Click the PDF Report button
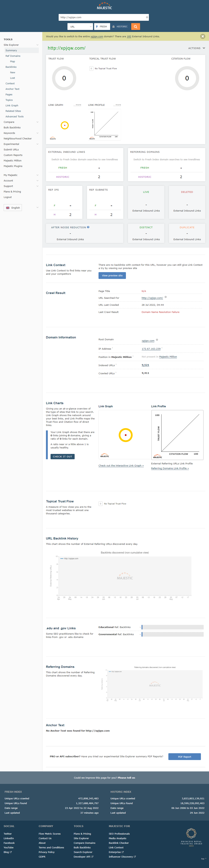Image resolution: width=209 pixels, height=868 pixels. tap(184, 757)
